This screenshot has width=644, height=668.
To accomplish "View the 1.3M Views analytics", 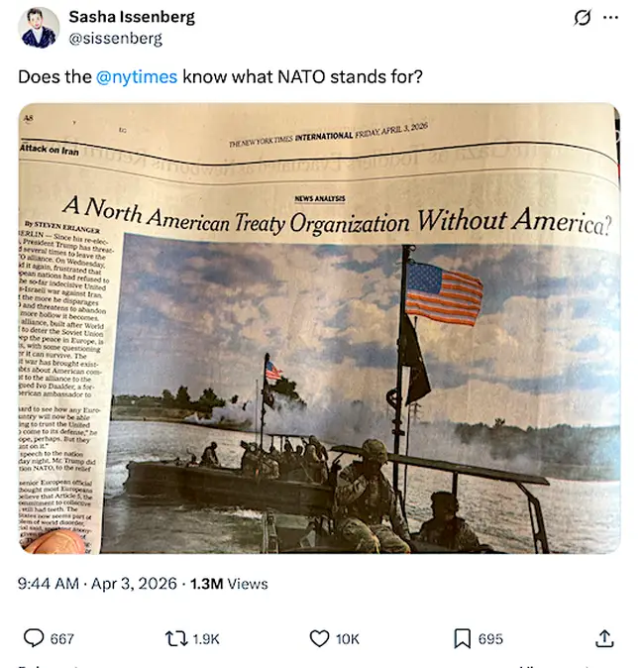I will [x=228, y=584].
